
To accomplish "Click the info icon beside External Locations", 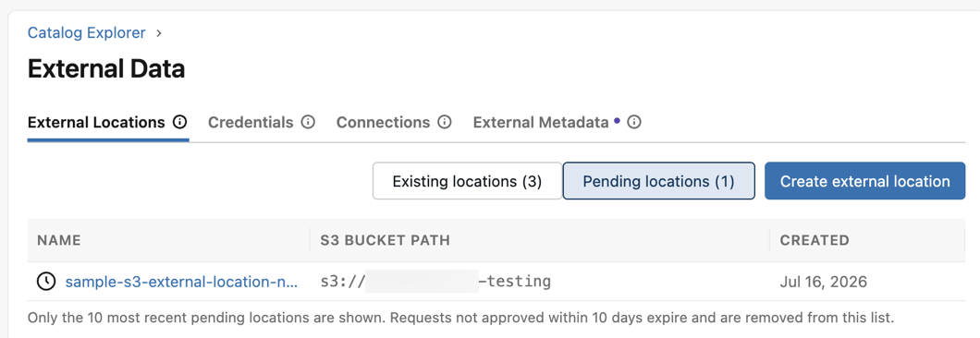I will pos(179,123).
